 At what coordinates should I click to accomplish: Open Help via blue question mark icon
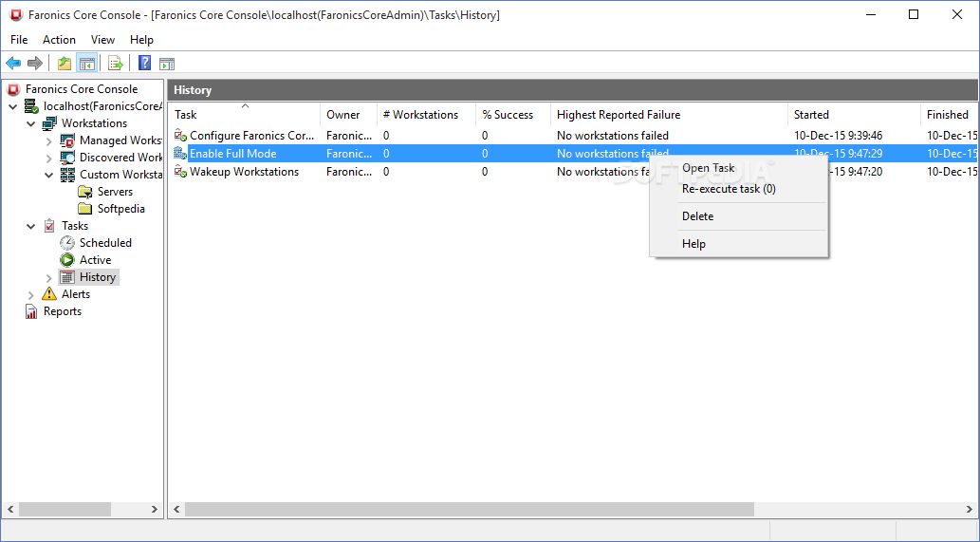point(144,64)
